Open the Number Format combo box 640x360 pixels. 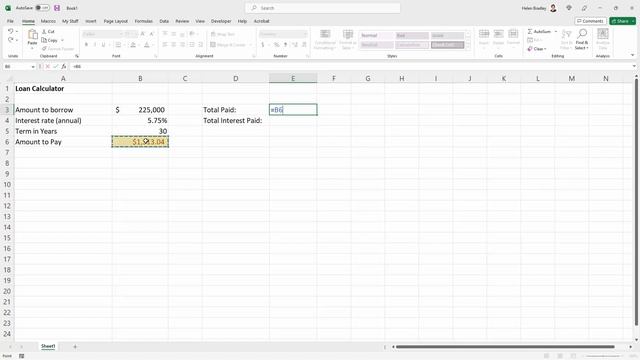pyautogui.click(x=283, y=34)
